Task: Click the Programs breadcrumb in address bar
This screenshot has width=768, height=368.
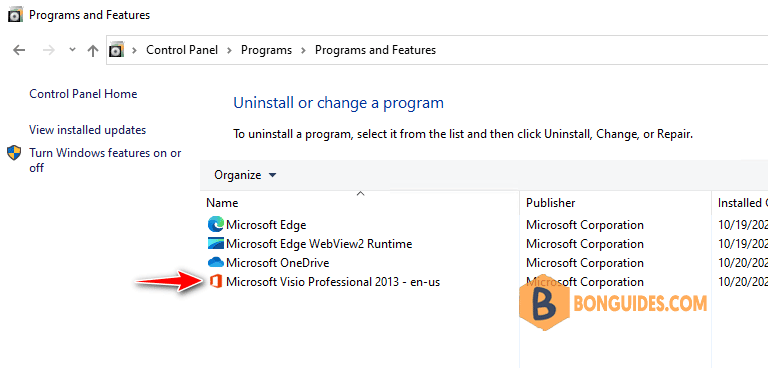Action: (266, 50)
